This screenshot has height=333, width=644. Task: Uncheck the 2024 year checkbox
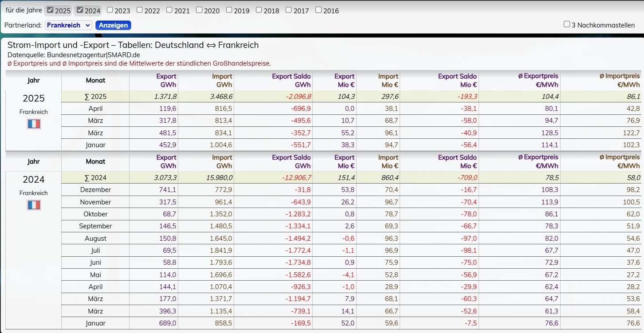pyautogui.click(x=80, y=10)
